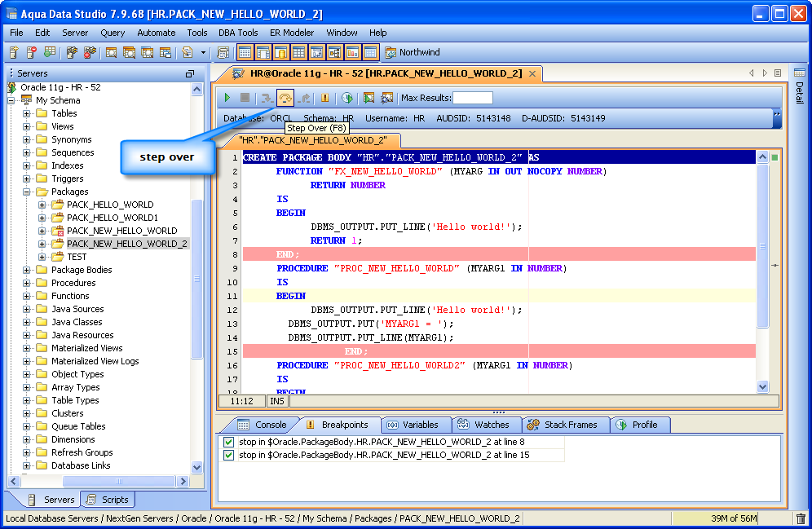Expand the Tables folder node
812x529 pixels.
tap(27, 113)
